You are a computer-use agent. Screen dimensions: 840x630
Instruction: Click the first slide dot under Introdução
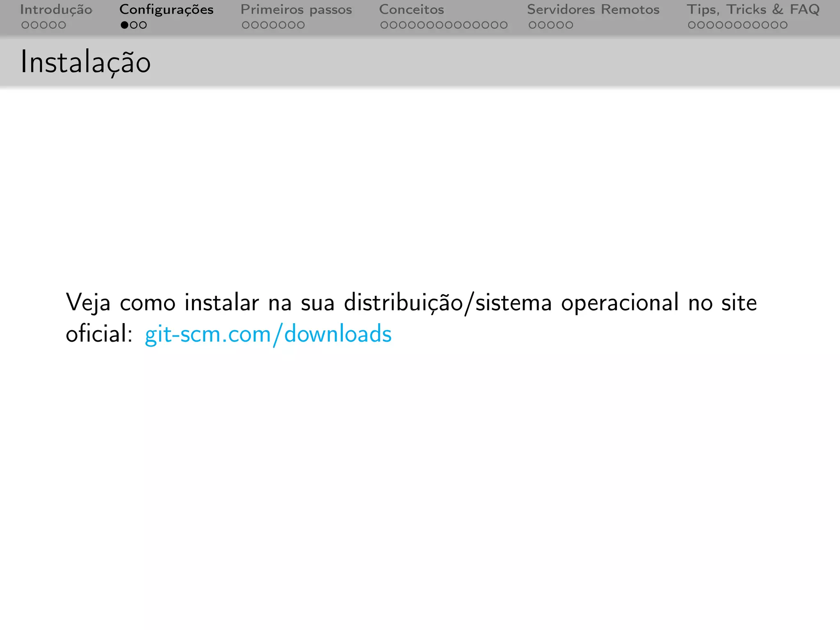point(25,25)
